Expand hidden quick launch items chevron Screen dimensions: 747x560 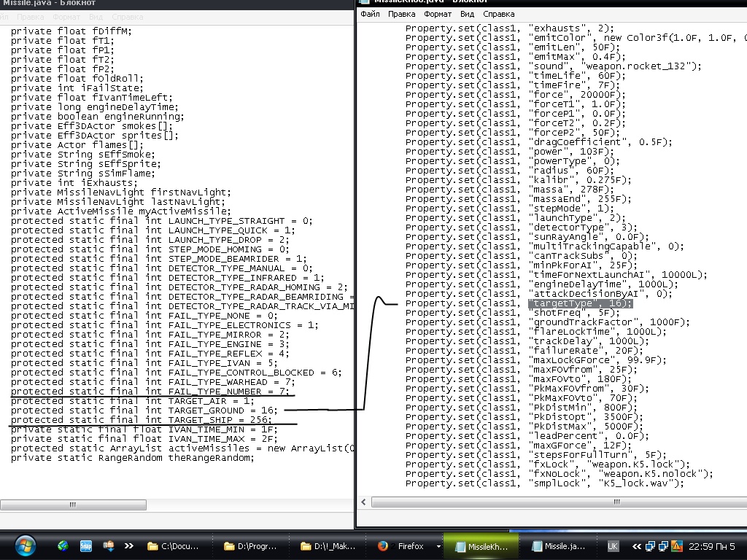(x=128, y=546)
